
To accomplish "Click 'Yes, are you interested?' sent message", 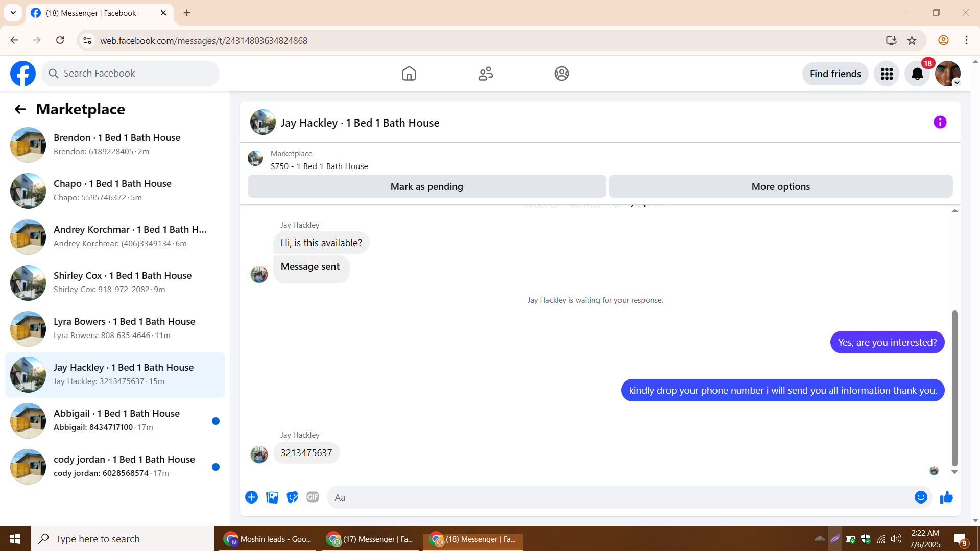I will click(887, 342).
